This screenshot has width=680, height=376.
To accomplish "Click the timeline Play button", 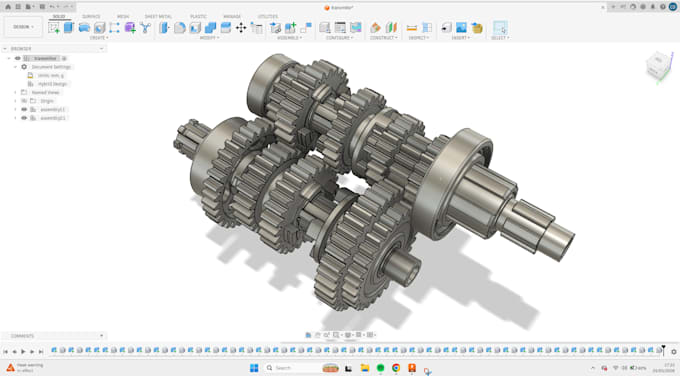I will (x=23, y=352).
